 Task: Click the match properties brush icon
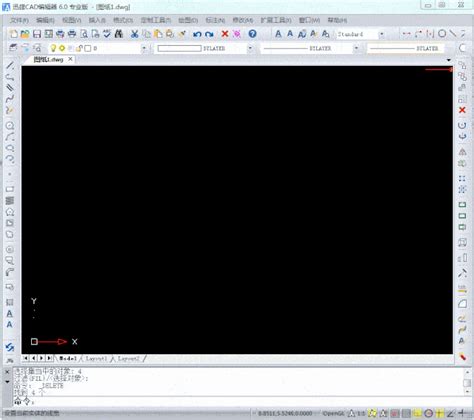coord(182,34)
